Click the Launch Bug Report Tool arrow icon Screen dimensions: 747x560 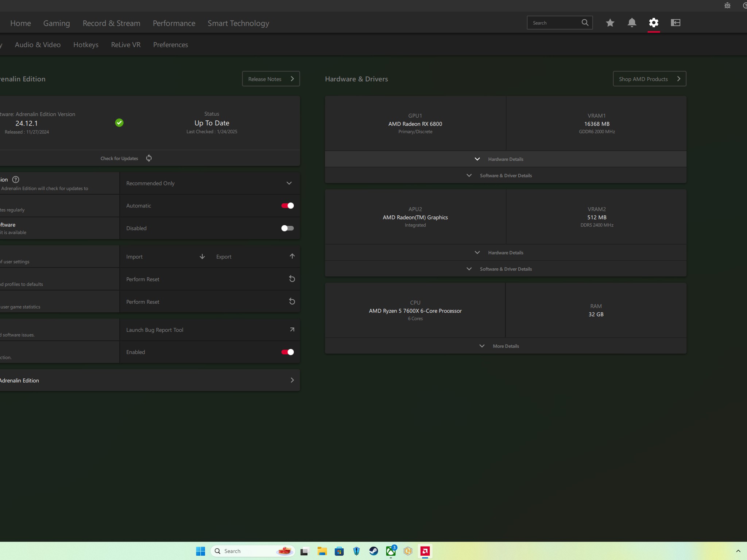click(x=292, y=330)
